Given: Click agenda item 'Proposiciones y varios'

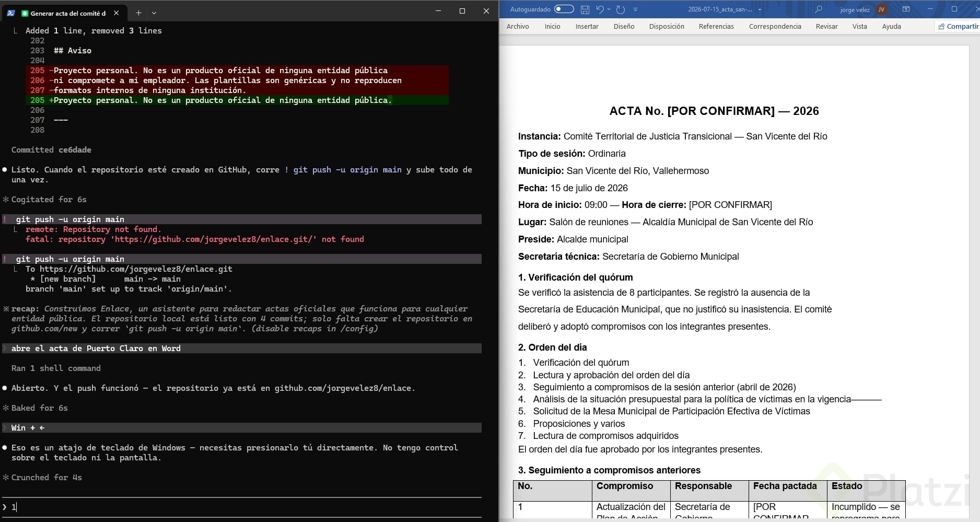Looking at the screenshot, I should 579,424.
